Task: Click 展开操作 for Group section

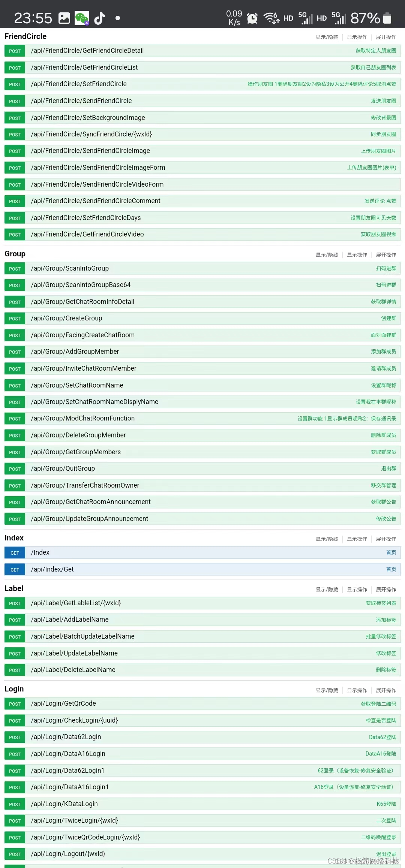Action: pyautogui.click(x=386, y=255)
